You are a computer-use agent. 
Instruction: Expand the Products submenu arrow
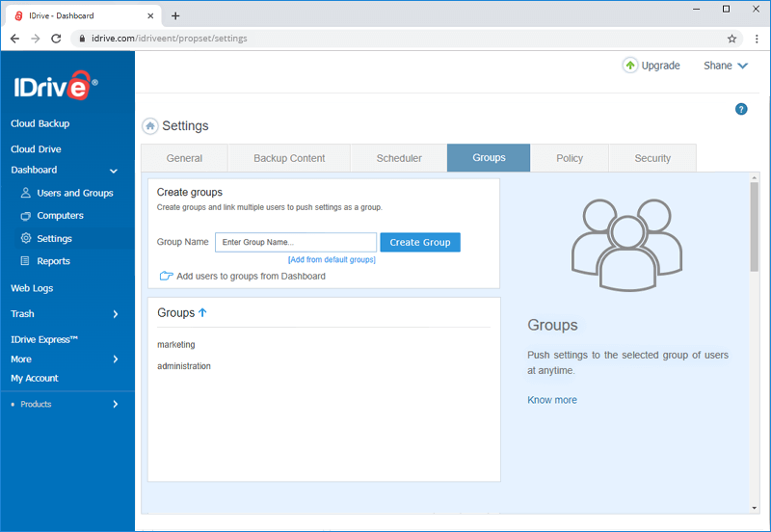[x=116, y=404]
